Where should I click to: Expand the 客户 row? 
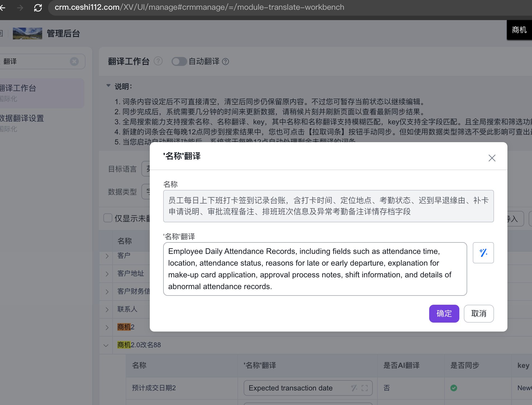pos(107,256)
